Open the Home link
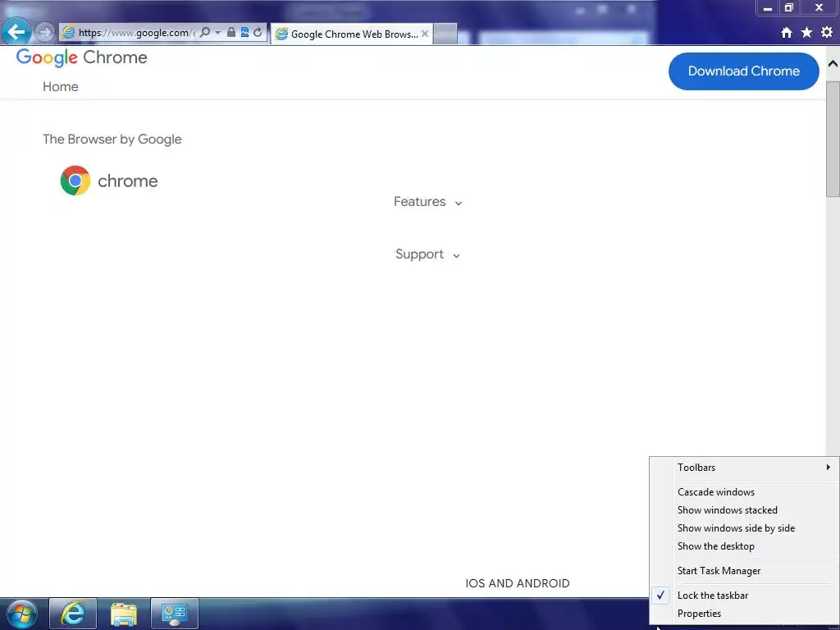 61,87
